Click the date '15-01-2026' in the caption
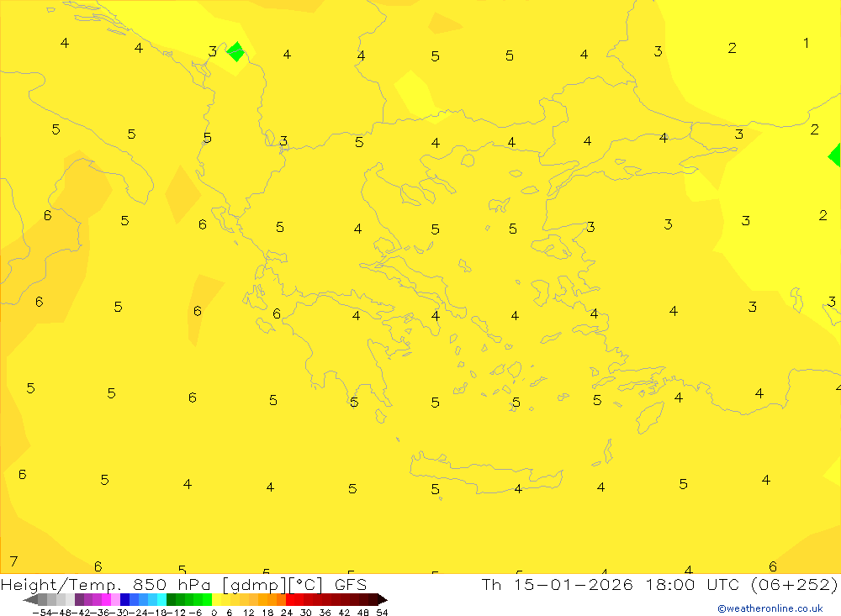This screenshot has height=616, width=841. coord(574,584)
